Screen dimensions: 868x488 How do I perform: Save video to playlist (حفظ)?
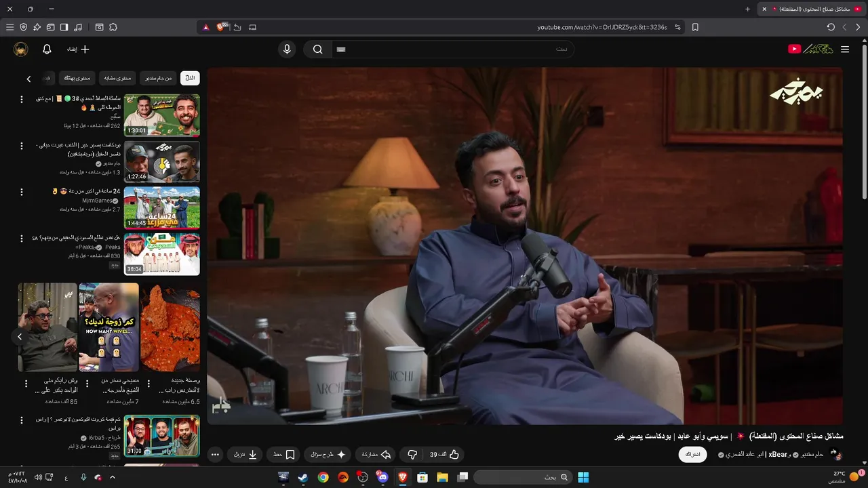click(x=284, y=455)
